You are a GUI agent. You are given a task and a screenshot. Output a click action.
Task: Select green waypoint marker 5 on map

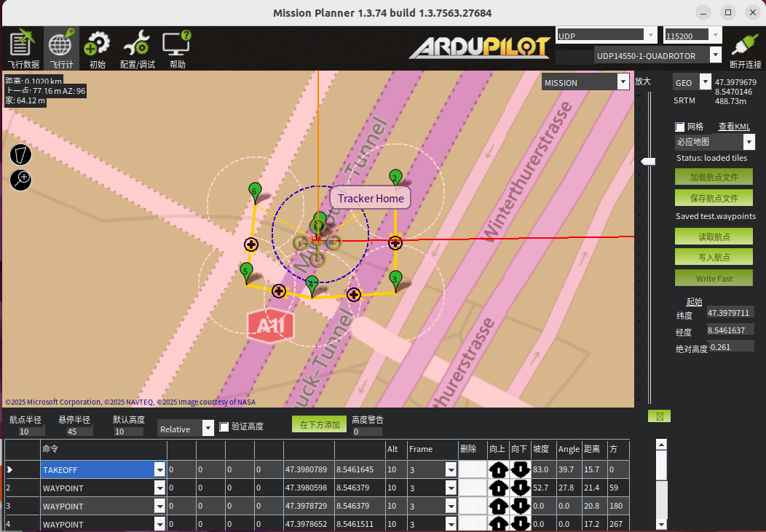click(246, 271)
